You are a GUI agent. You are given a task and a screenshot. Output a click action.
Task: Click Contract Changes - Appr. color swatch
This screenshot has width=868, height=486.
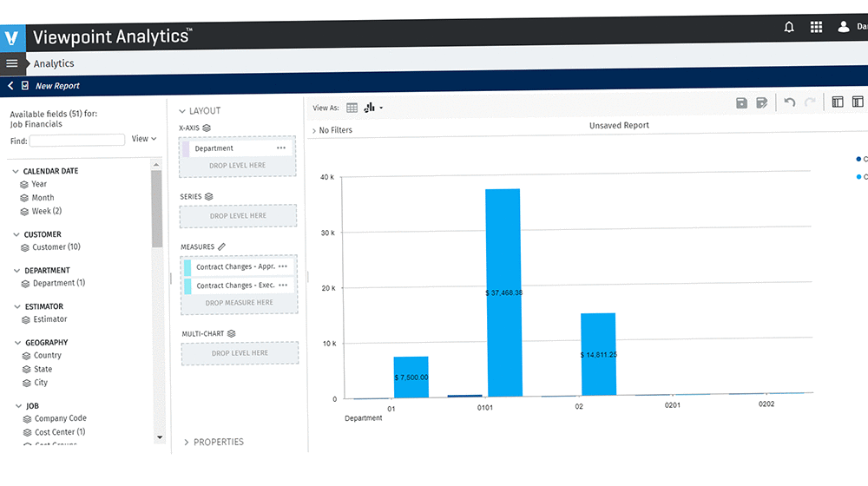187,267
